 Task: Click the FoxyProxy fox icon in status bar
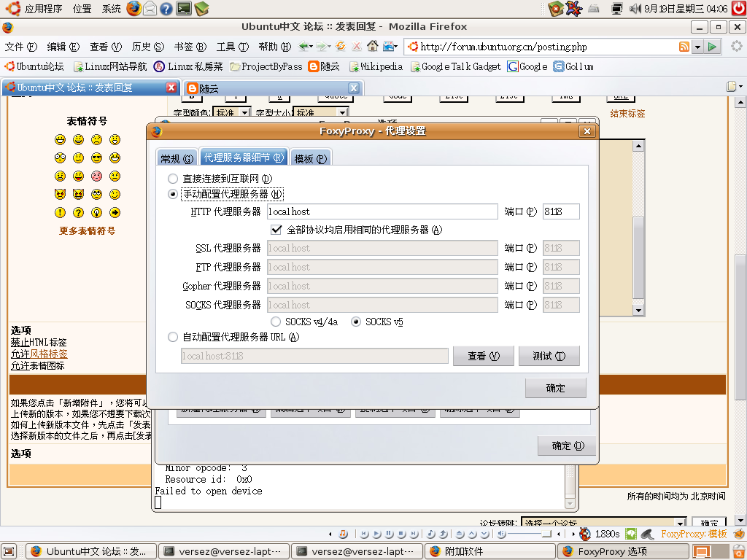[739, 534]
